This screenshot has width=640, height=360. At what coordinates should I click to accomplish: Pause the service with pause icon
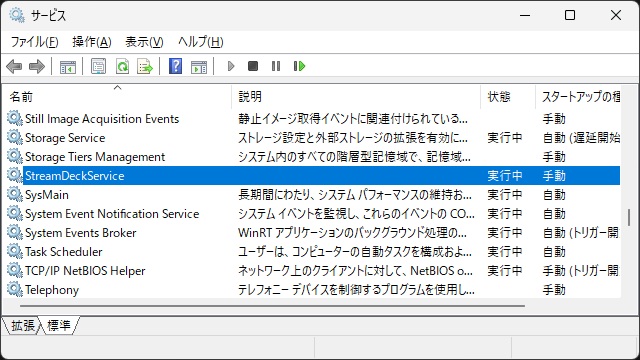point(276,66)
